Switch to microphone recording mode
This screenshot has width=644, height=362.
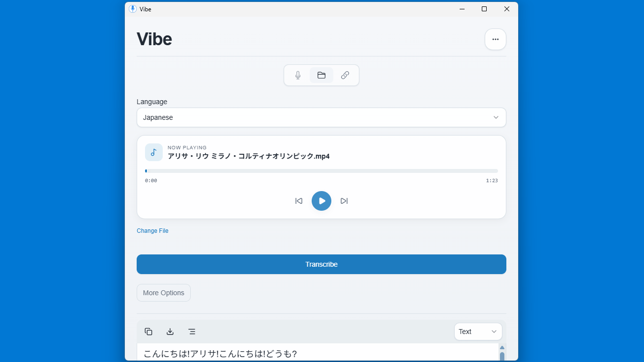point(298,75)
